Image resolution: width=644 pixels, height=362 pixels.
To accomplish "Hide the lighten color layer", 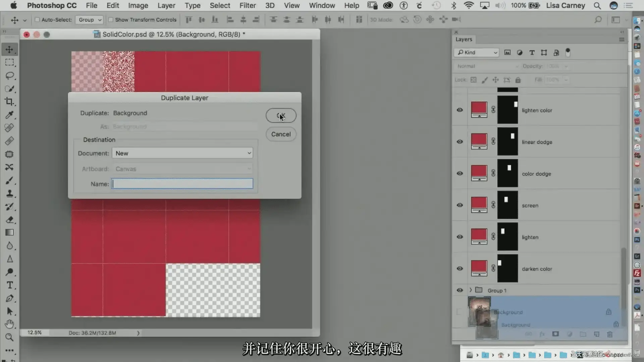I will tap(460, 110).
